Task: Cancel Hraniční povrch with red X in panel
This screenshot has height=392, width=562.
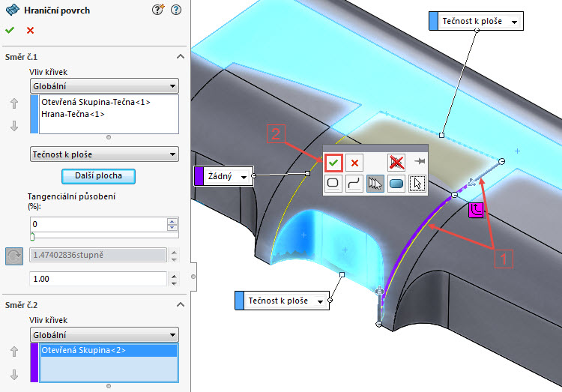Action: [31, 31]
